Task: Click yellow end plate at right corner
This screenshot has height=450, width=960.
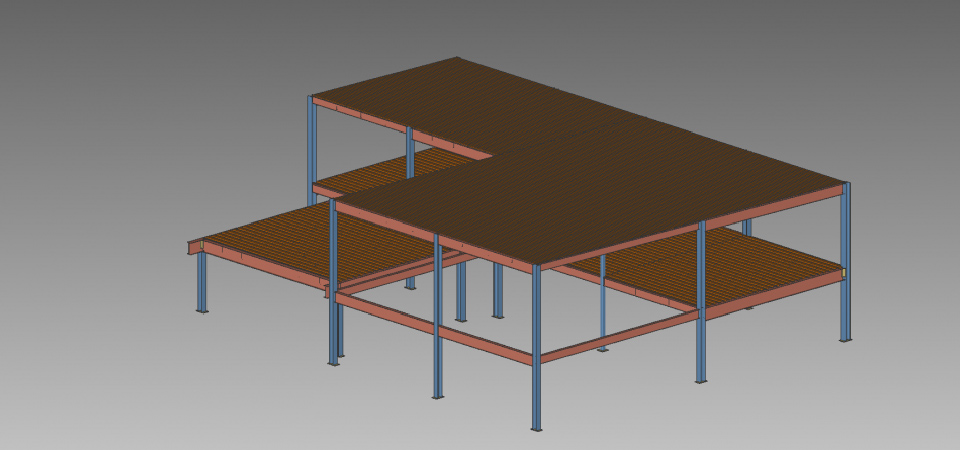Action: pyautogui.click(x=843, y=273)
